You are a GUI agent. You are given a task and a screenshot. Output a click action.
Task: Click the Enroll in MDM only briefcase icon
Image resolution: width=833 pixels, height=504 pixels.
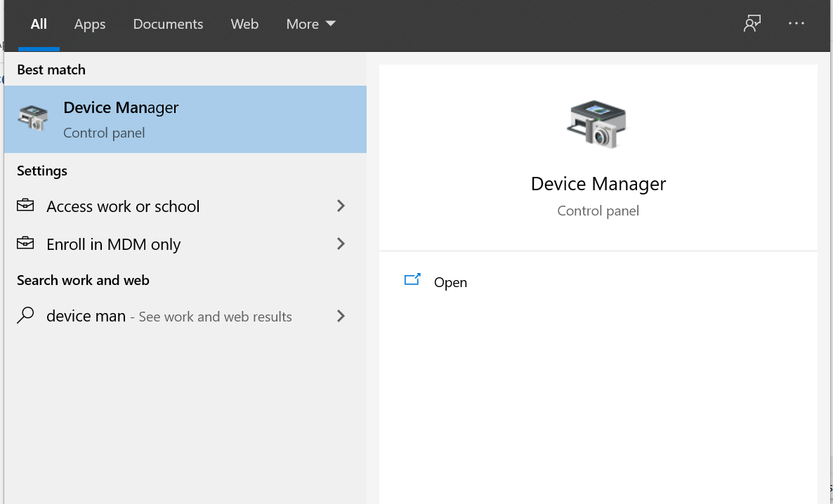pyautogui.click(x=27, y=244)
